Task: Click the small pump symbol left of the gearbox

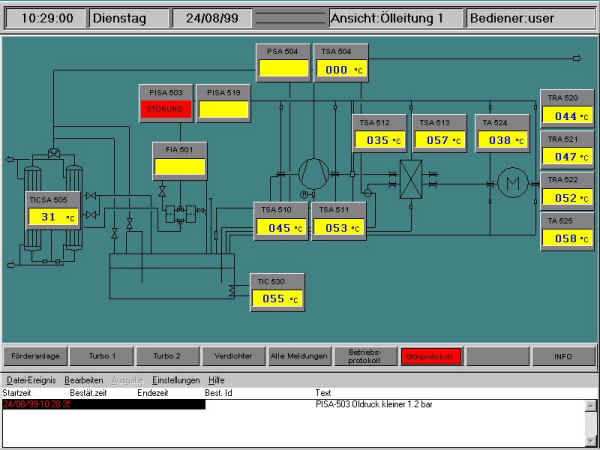Action: [x=367, y=192]
